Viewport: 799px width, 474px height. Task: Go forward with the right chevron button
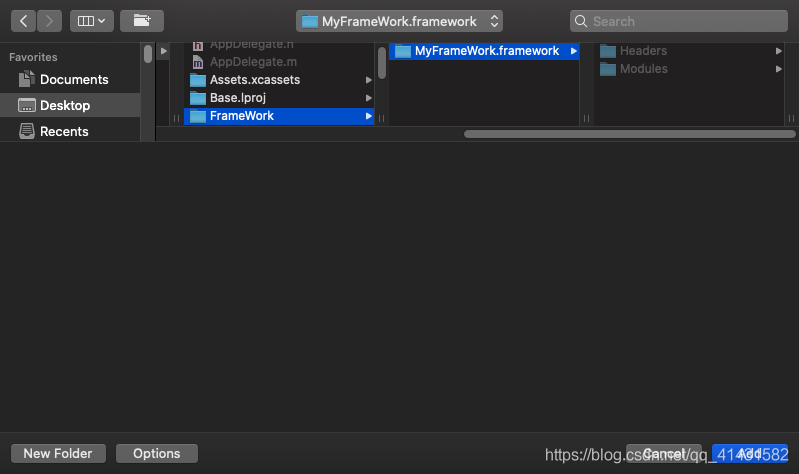point(49,21)
